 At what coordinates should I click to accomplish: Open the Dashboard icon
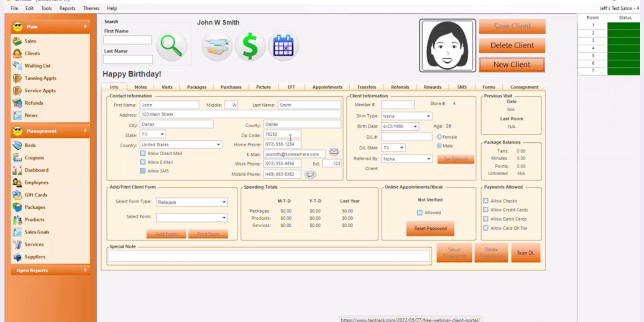click(x=17, y=170)
